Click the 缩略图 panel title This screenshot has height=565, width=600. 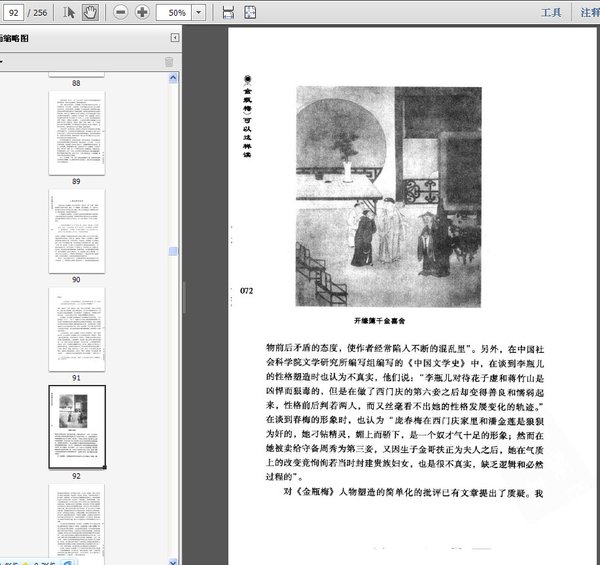click(x=15, y=38)
